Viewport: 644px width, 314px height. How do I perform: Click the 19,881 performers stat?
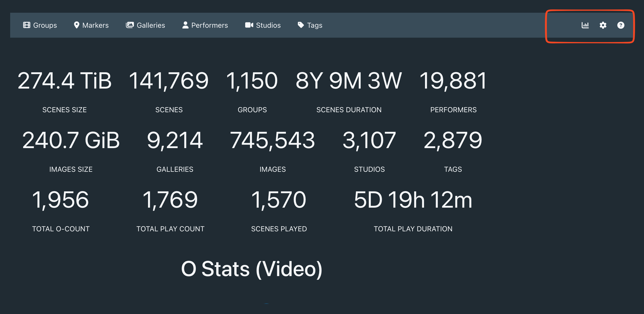[x=453, y=81]
